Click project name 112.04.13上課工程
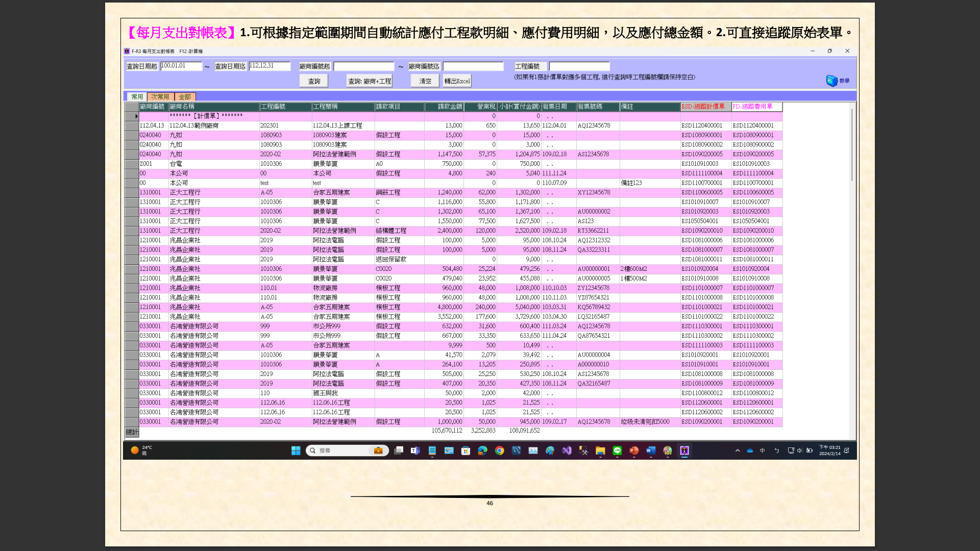 [x=337, y=126]
